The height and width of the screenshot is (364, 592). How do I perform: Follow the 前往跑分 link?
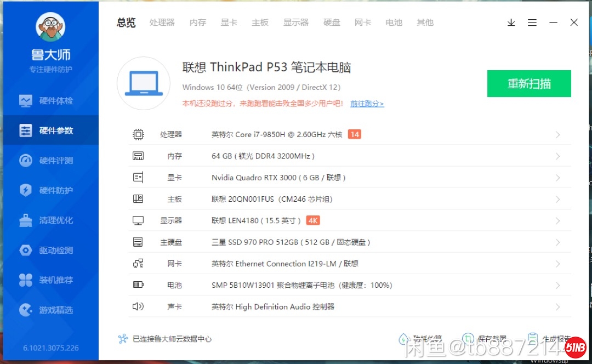pyautogui.click(x=367, y=104)
